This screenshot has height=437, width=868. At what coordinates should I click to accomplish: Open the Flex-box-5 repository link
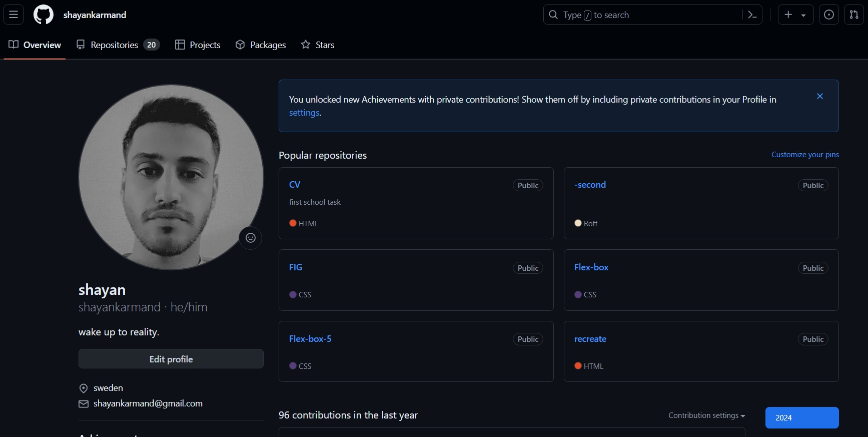[x=310, y=339]
